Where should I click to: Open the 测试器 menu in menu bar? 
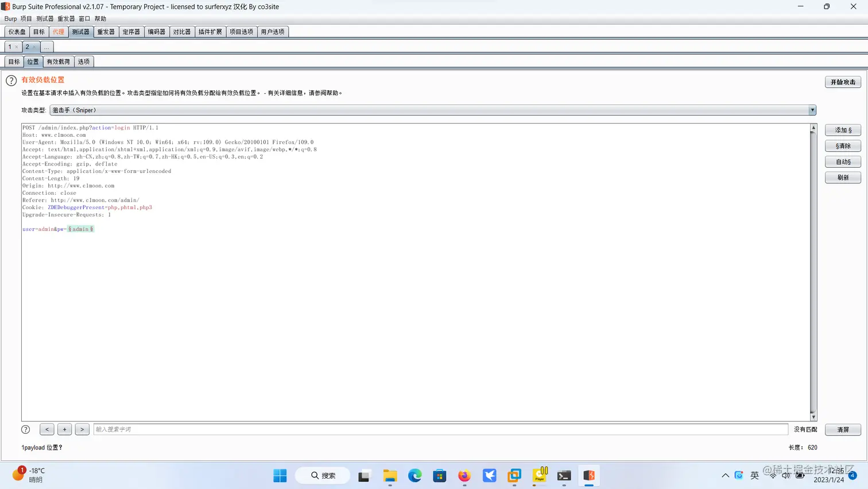[x=45, y=19]
